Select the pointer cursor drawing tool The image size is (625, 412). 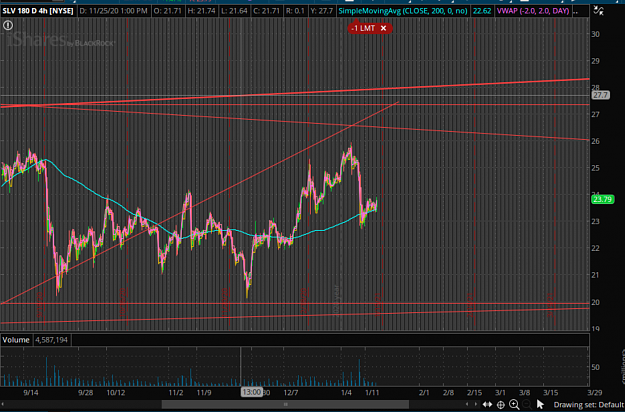click(x=540, y=404)
